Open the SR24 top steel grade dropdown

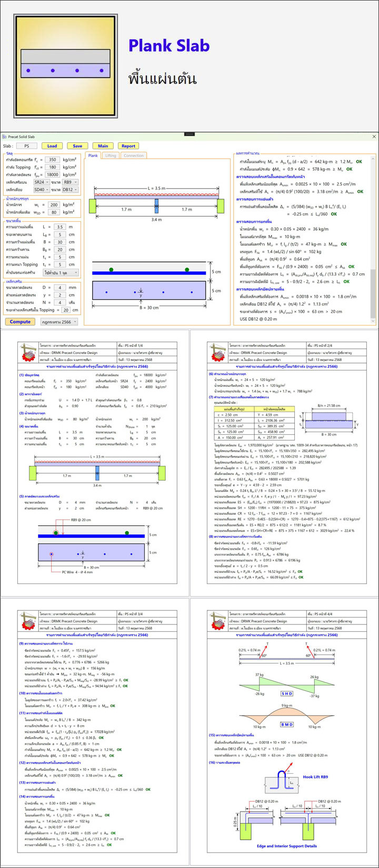pyautogui.click(x=41, y=181)
